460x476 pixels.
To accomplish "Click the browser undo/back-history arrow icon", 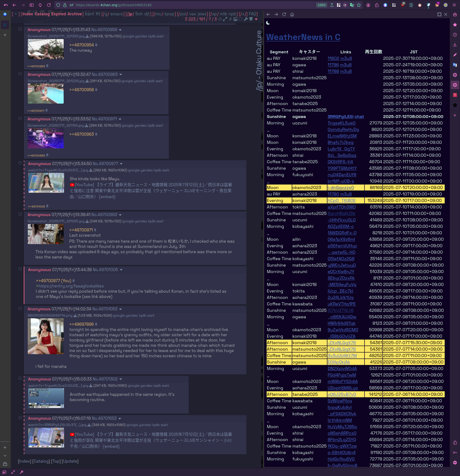I will (x=6, y=5).
